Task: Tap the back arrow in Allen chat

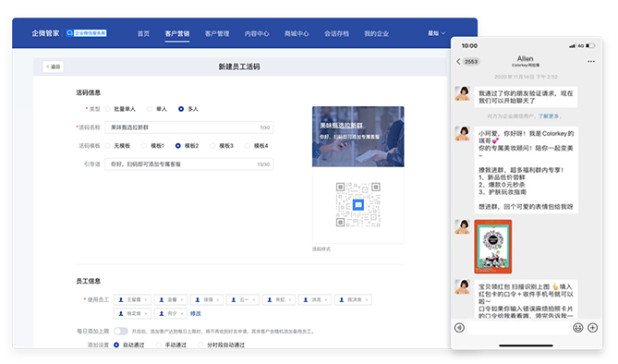Action: click(x=458, y=62)
